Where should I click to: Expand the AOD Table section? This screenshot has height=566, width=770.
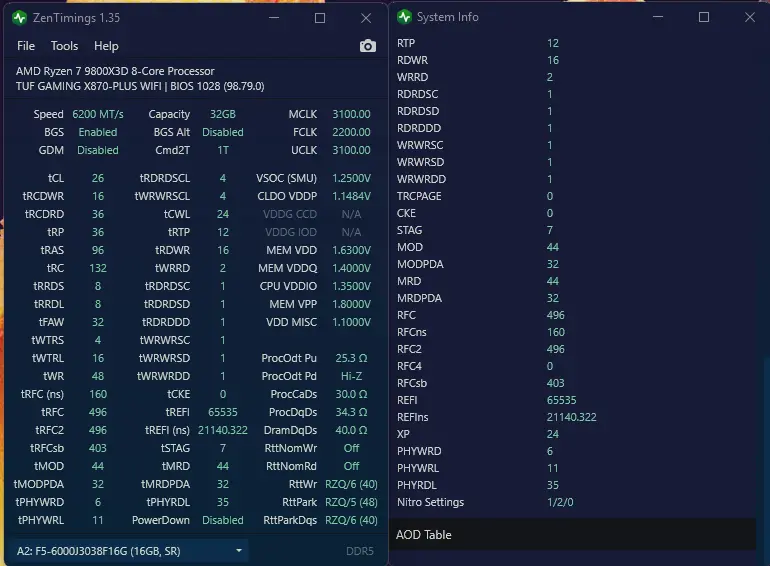(573, 535)
